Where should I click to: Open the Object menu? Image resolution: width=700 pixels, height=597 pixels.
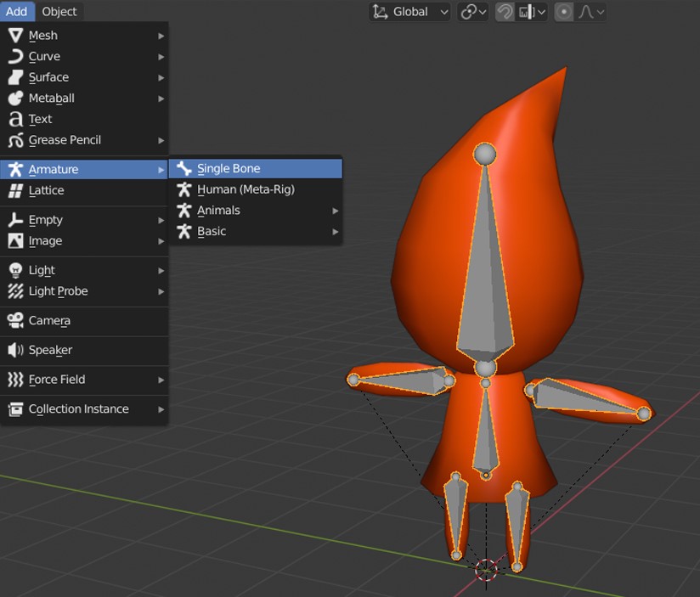59,11
